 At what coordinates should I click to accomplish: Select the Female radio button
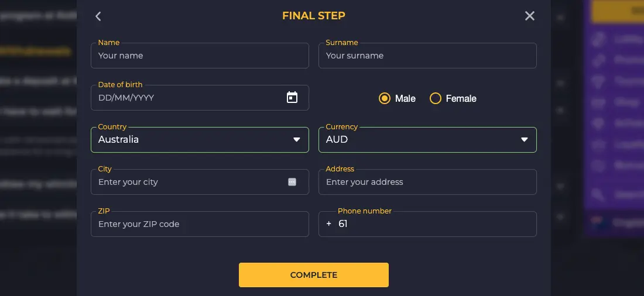(x=436, y=98)
